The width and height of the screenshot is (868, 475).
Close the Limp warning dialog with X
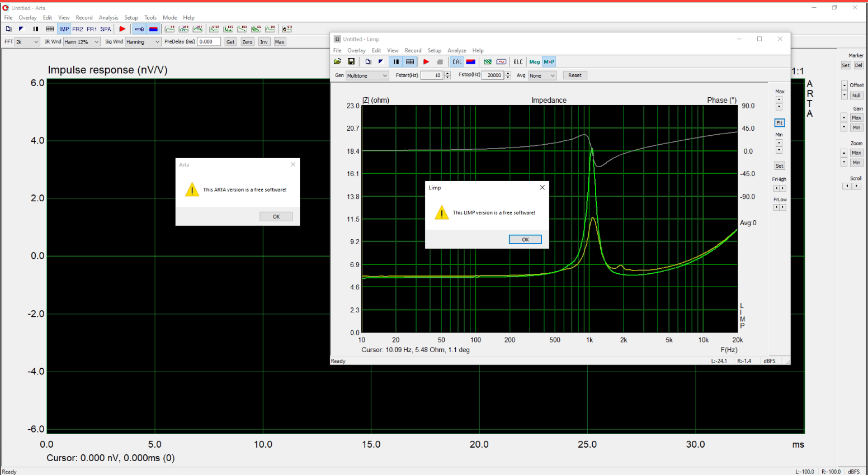click(542, 188)
